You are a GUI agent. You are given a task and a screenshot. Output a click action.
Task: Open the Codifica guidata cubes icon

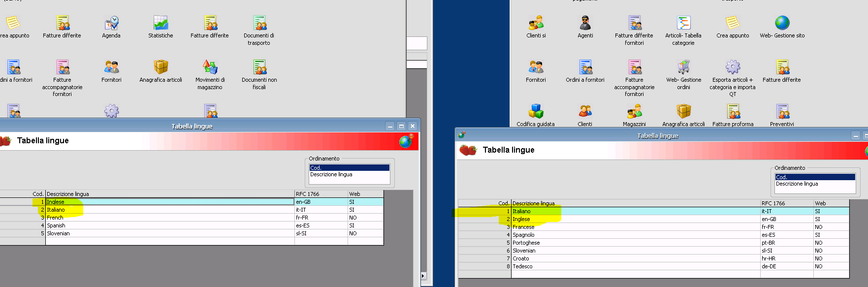[536, 111]
